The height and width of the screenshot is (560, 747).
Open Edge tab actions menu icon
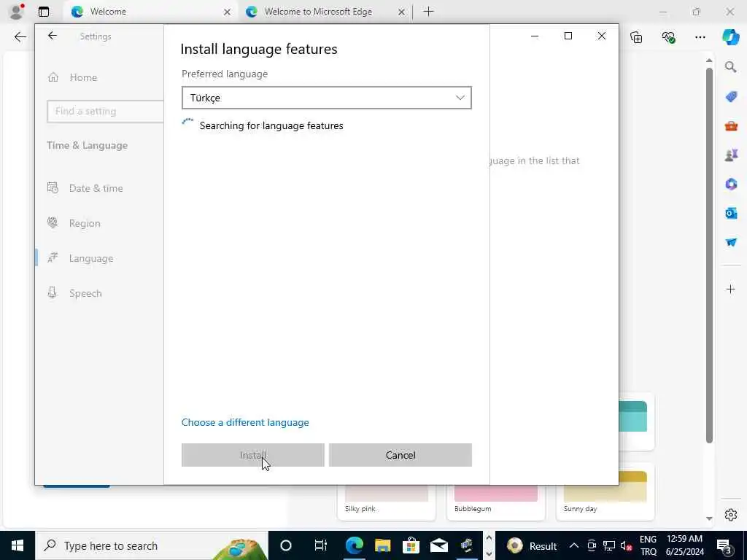click(x=43, y=12)
